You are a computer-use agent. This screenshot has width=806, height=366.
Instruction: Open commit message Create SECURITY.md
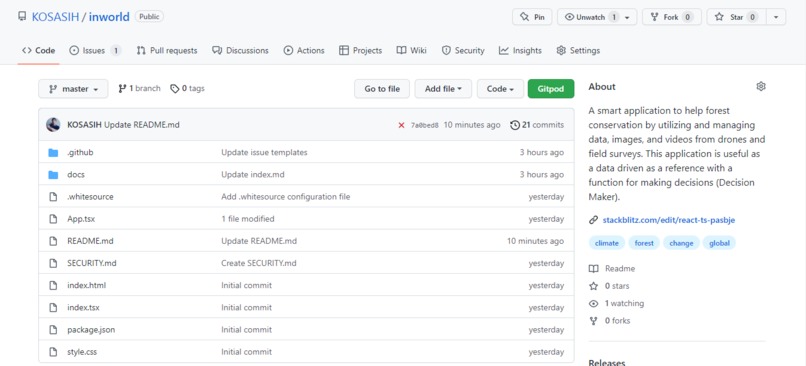tap(259, 263)
